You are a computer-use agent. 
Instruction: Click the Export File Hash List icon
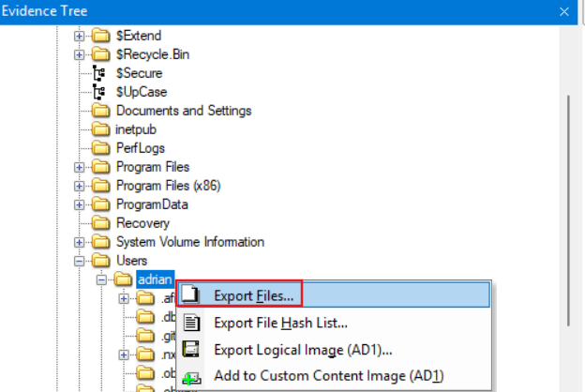tap(191, 324)
